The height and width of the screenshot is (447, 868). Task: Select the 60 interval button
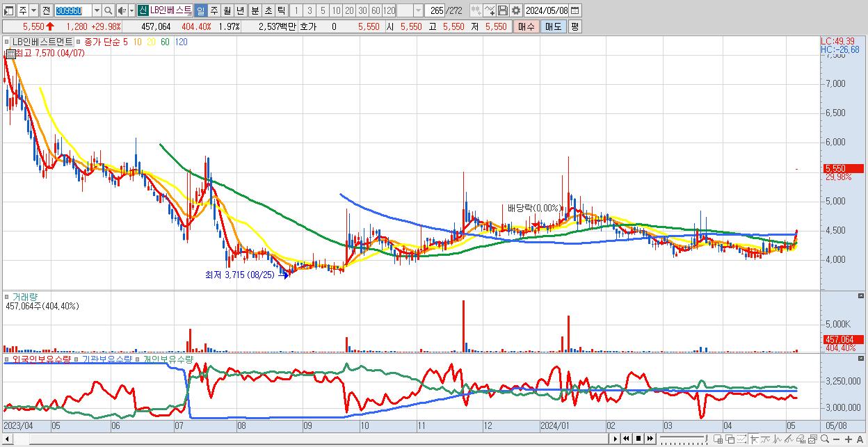point(376,10)
